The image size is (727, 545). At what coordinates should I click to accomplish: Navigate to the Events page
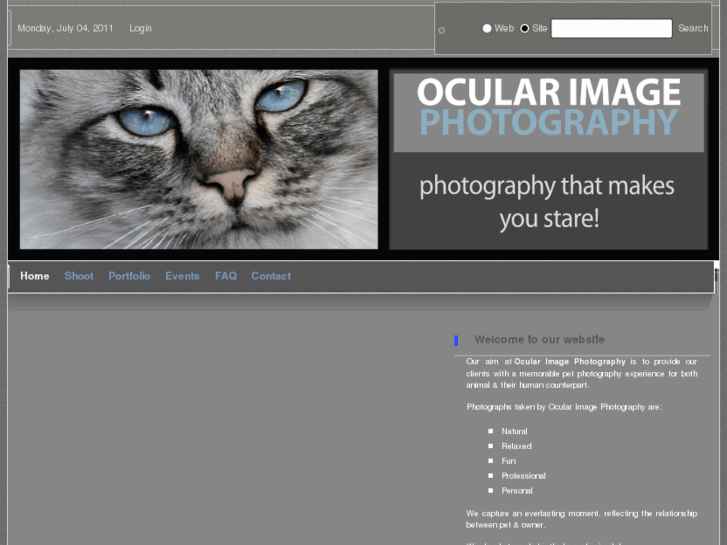click(182, 276)
